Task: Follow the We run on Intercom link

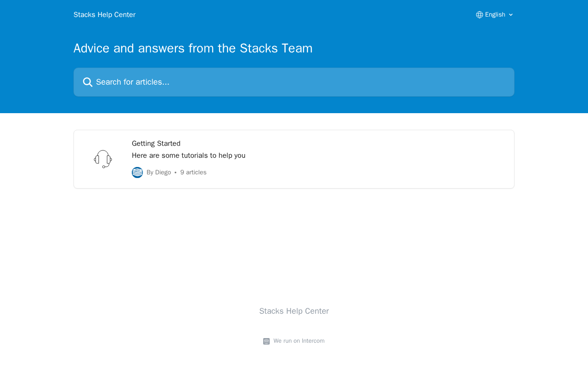Action: [299, 341]
